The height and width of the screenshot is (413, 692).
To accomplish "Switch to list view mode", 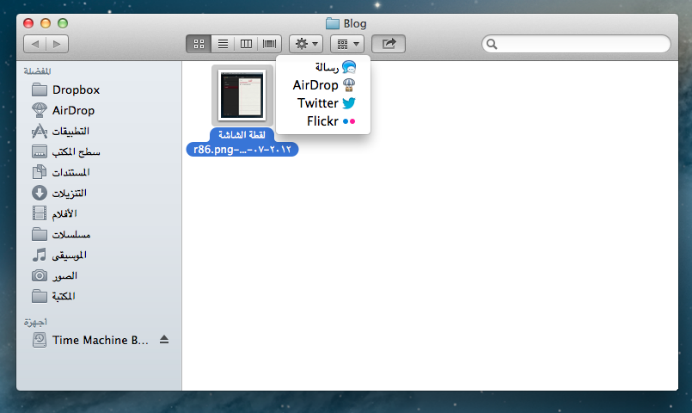I will click(x=222, y=44).
